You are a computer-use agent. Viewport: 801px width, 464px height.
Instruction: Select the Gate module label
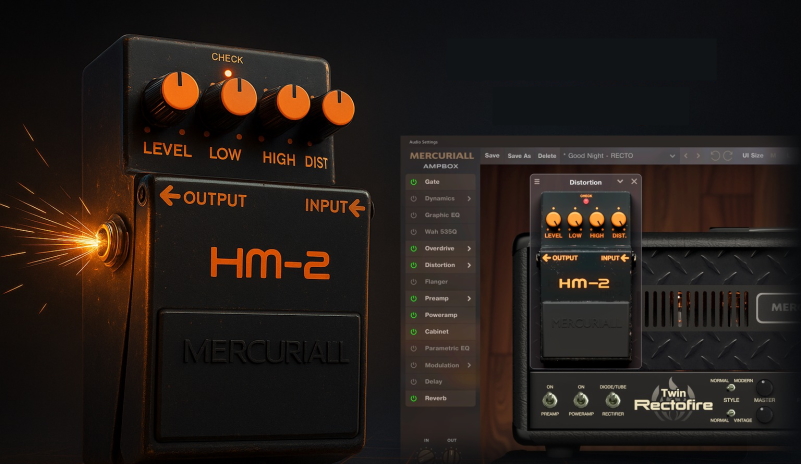pos(432,182)
